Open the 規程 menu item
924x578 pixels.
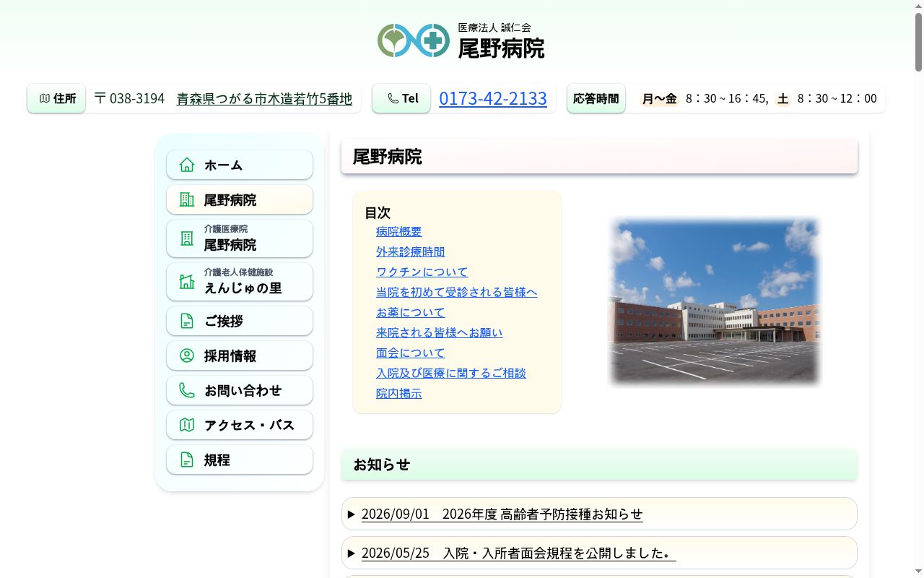[x=240, y=460]
